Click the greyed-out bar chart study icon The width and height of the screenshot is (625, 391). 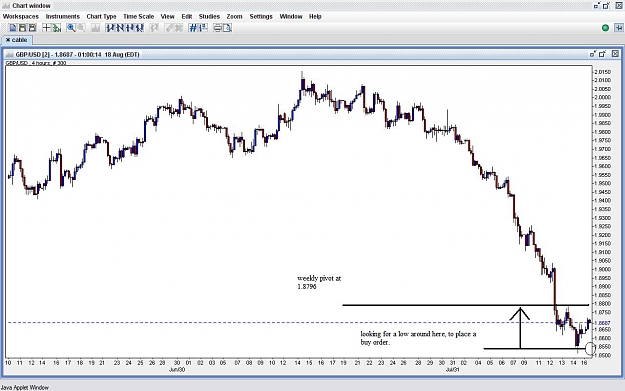tap(95, 28)
